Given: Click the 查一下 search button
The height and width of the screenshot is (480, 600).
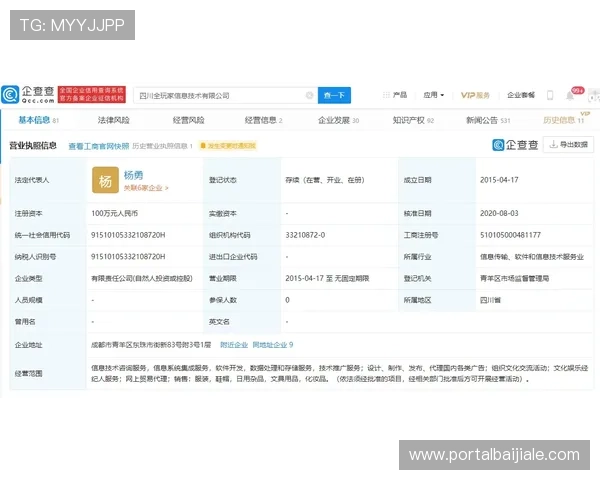Looking at the screenshot, I should coord(334,95).
